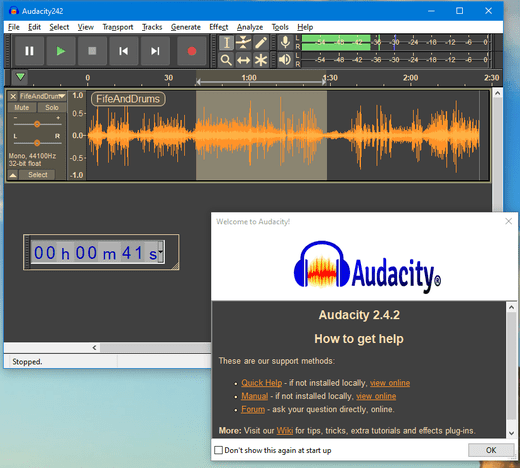This screenshot has width=520, height=468.
Task: Click the 1.0 value on the vertical scale
Action: [x=78, y=95]
